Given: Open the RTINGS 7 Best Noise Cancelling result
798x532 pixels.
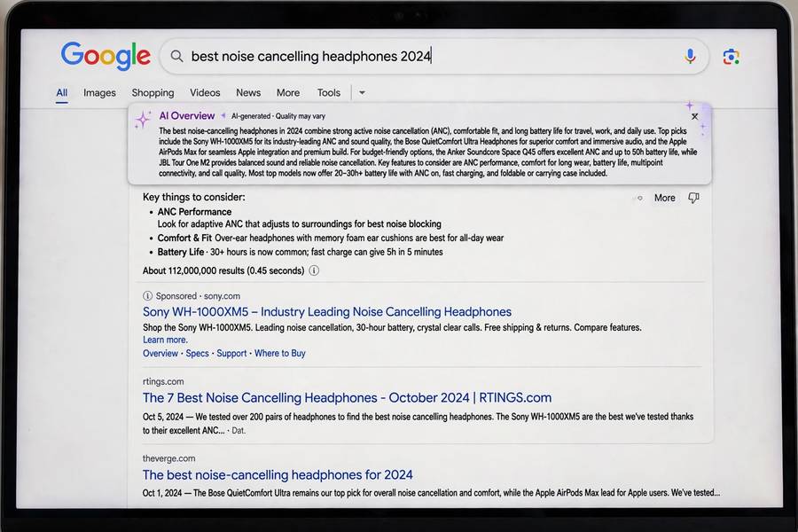Looking at the screenshot, I should (347, 397).
